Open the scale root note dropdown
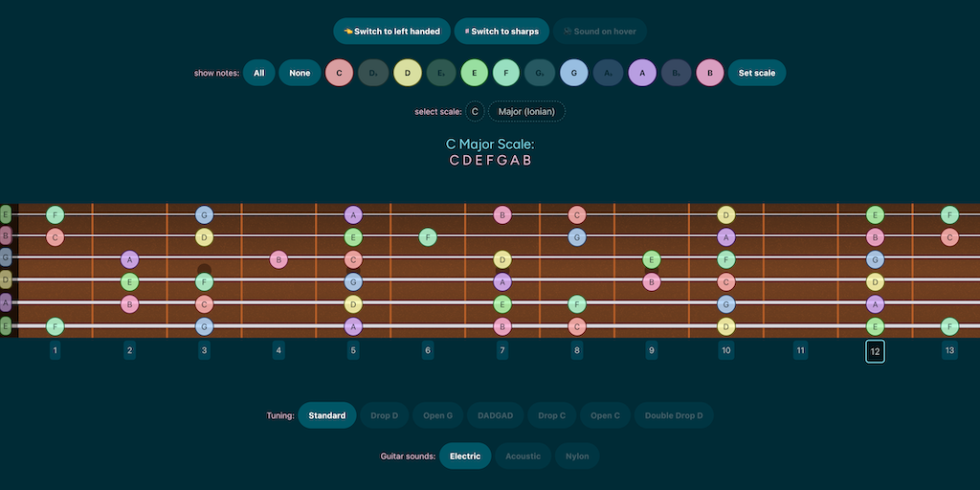 (x=476, y=112)
